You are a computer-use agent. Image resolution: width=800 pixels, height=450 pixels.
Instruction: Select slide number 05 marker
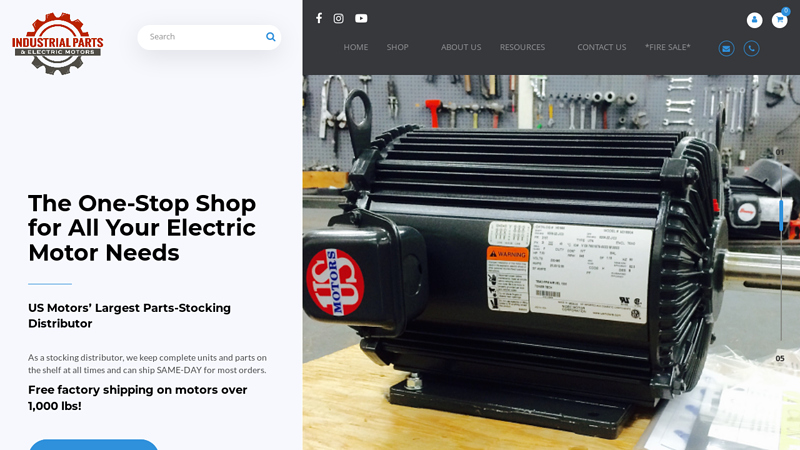780,359
